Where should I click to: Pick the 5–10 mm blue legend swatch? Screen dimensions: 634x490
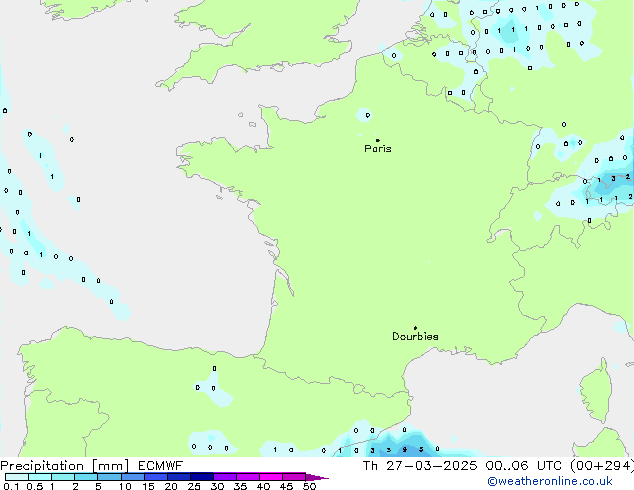pyautogui.click(x=109, y=477)
